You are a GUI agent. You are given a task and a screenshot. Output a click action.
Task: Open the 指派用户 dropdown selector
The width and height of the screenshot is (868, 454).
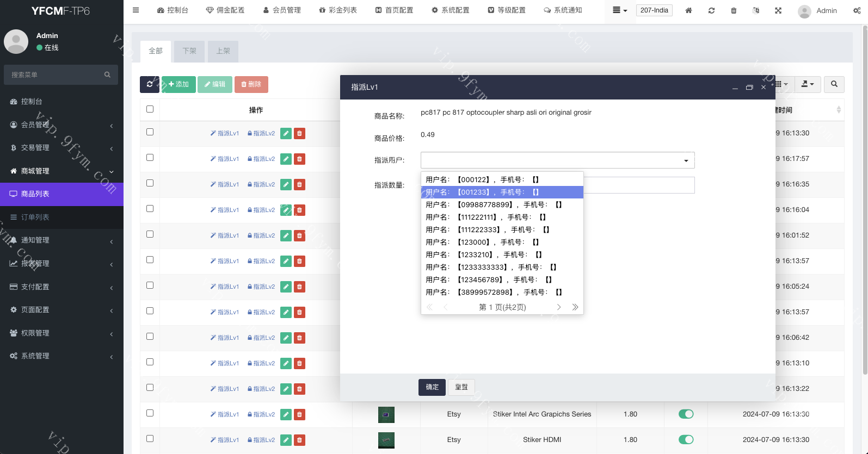click(x=557, y=160)
